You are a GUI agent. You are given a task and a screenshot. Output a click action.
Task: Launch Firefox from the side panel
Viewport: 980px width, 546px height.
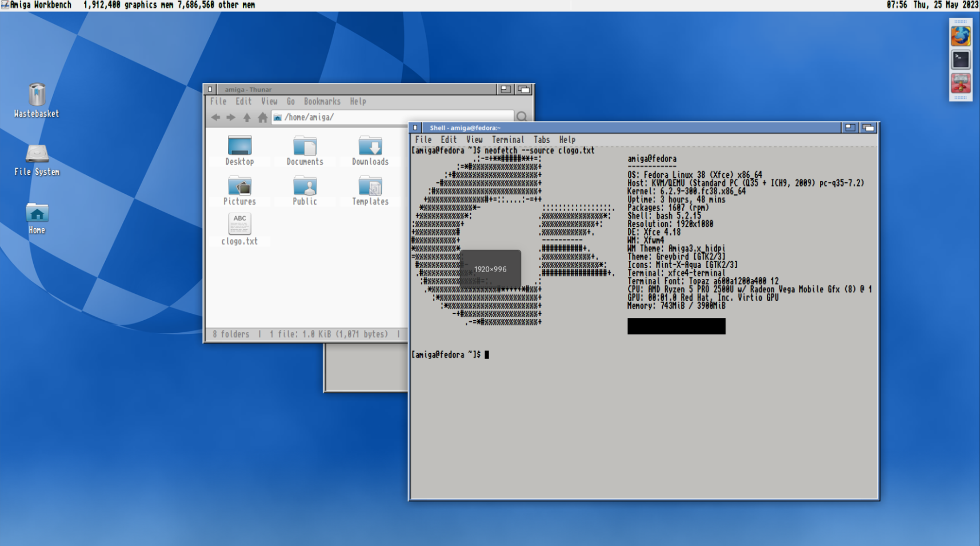(x=961, y=36)
